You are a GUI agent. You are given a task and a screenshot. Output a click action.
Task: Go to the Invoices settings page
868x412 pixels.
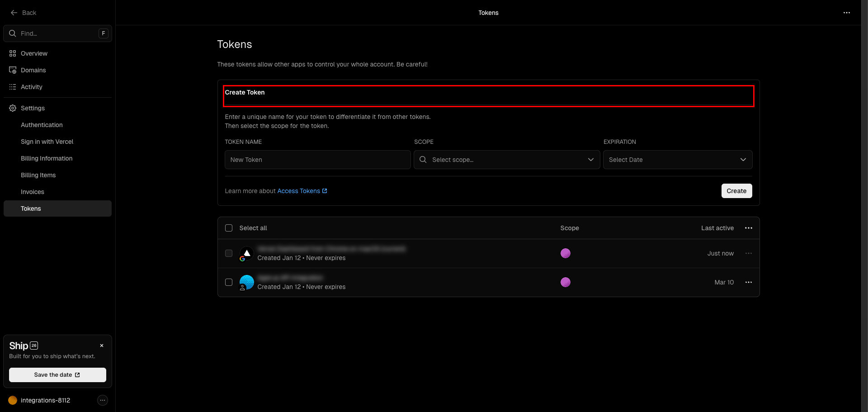click(x=33, y=192)
